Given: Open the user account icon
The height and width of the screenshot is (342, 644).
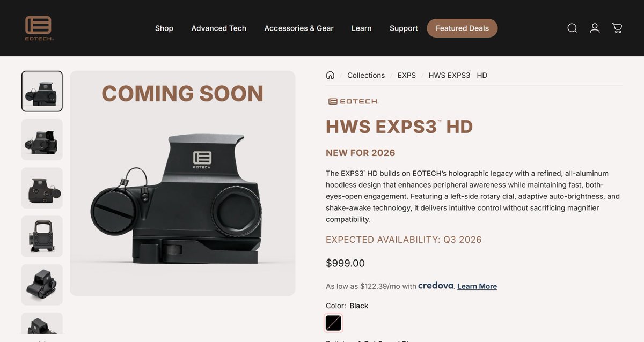Looking at the screenshot, I should coord(595,28).
